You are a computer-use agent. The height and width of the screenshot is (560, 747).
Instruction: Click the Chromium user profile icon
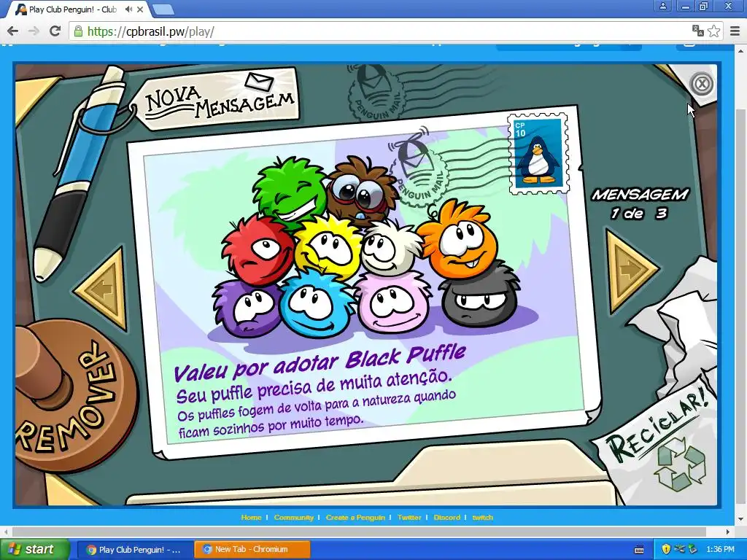663,6
